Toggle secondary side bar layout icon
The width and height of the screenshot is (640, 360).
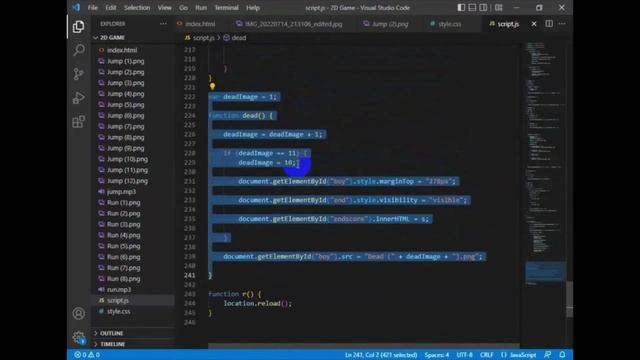tap(483, 7)
